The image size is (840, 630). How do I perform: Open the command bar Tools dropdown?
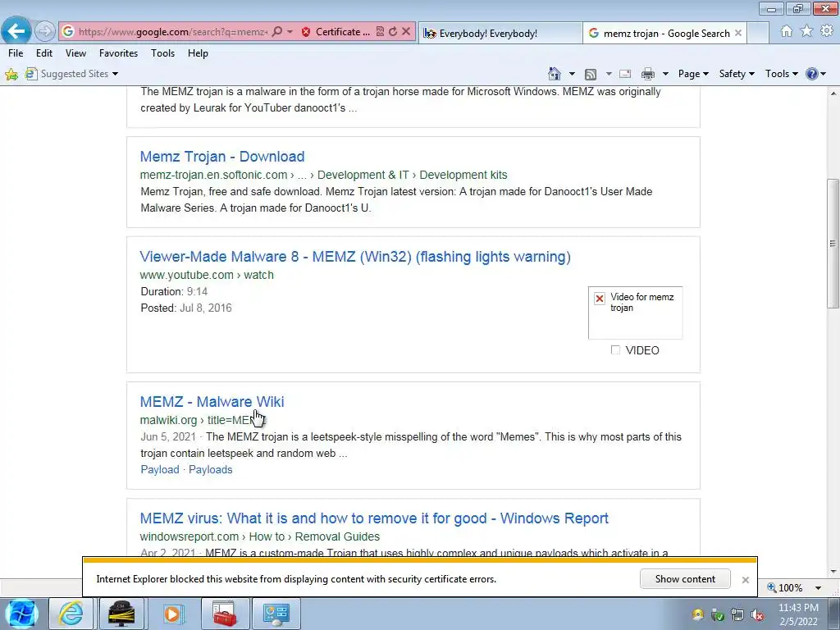(782, 74)
